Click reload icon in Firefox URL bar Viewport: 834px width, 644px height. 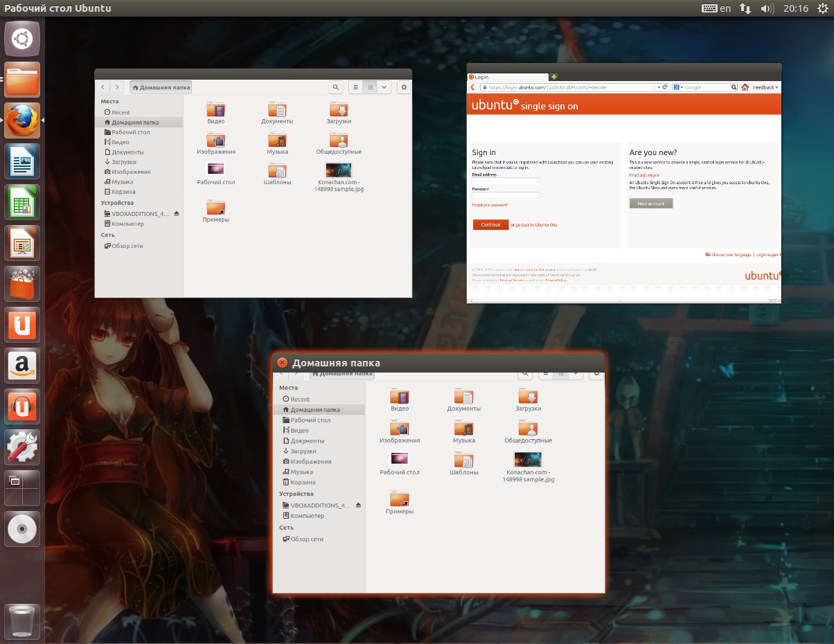(665, 87)
